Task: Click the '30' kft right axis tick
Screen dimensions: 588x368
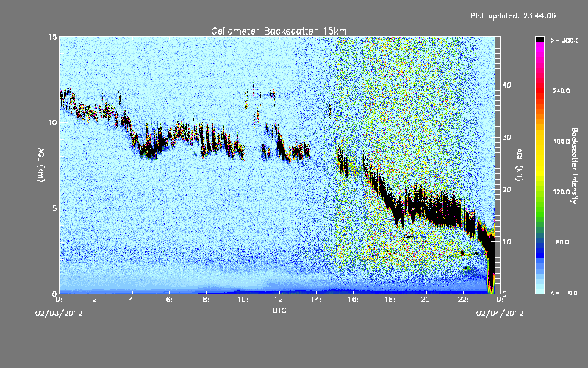Action: (506, 137)
